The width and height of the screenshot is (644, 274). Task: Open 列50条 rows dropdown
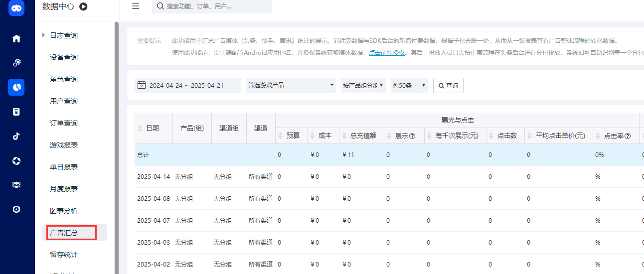[409, 85]
